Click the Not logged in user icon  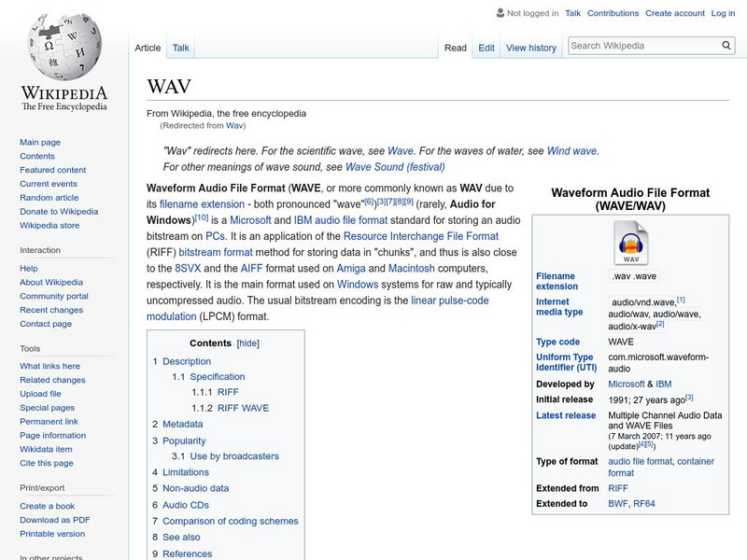pos(500,13)
